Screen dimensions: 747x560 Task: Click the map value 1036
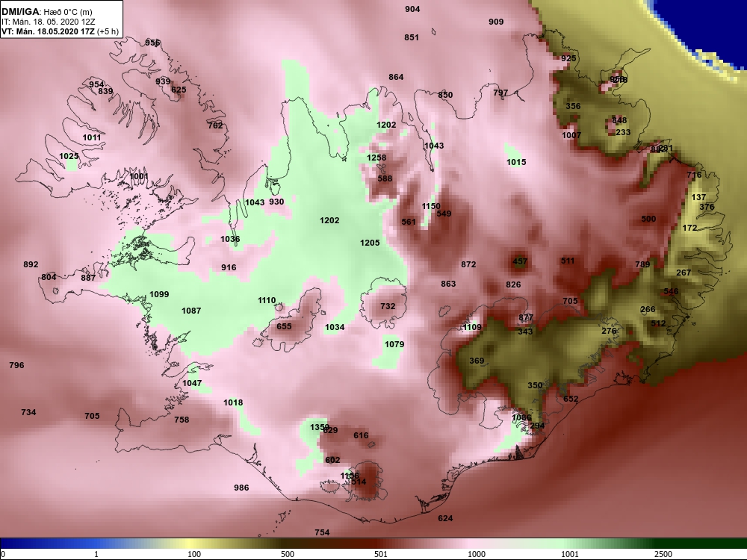230,239
